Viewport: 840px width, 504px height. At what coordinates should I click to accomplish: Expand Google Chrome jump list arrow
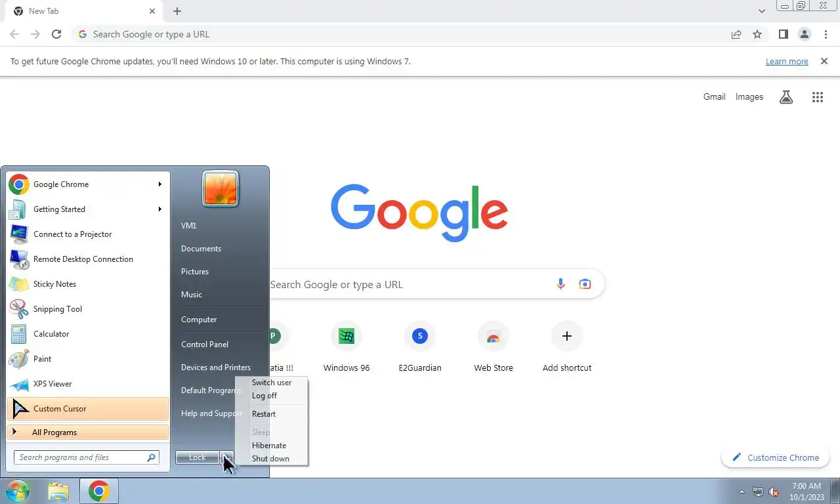pos(159,184)
